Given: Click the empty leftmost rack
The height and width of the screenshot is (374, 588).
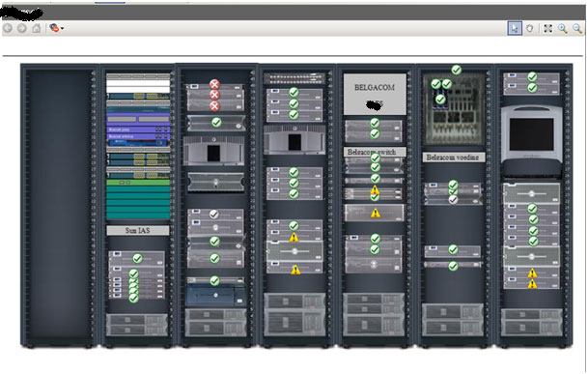Looking at the screenshot, I should 59,205.
